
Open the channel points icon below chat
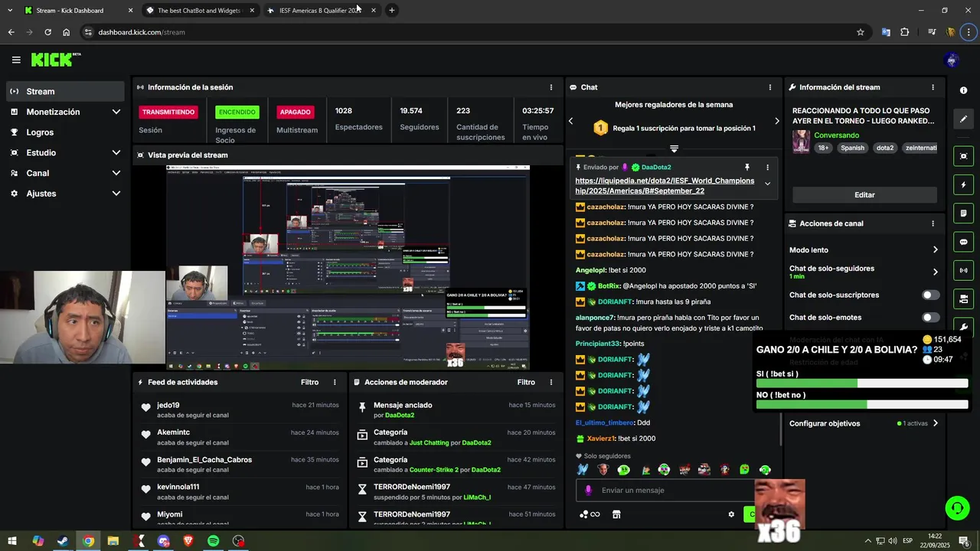pos(590,514)
